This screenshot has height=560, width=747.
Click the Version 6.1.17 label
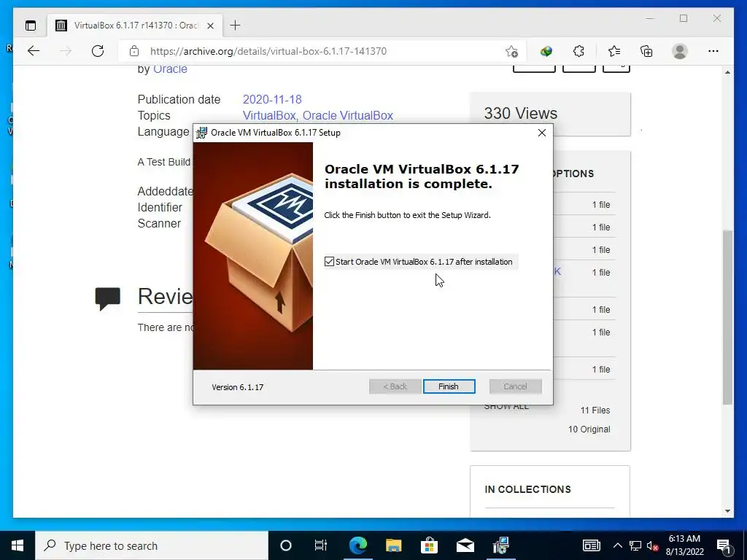(x=238, y=387)
